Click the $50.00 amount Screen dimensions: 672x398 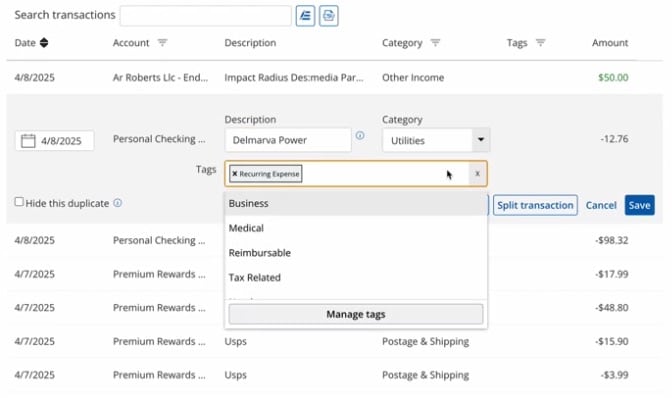[x=613, y=78]
